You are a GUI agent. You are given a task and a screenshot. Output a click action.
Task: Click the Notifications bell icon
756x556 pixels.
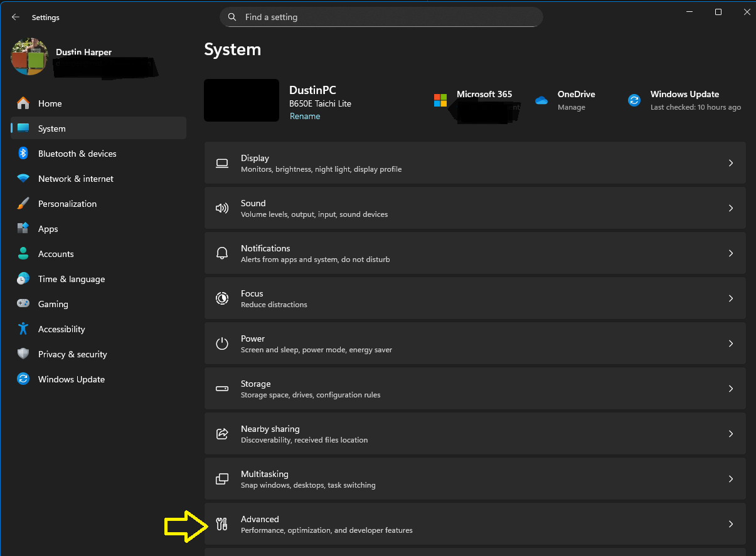tap(222, 253)
